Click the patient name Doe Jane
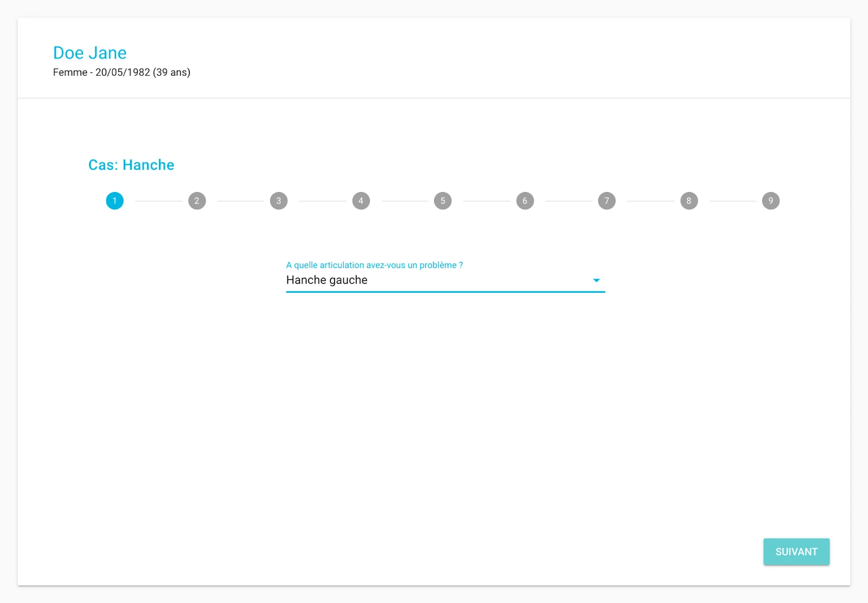The width and height of the screenshot is (868, 603). pyautogui.click(x=90, y=53)
